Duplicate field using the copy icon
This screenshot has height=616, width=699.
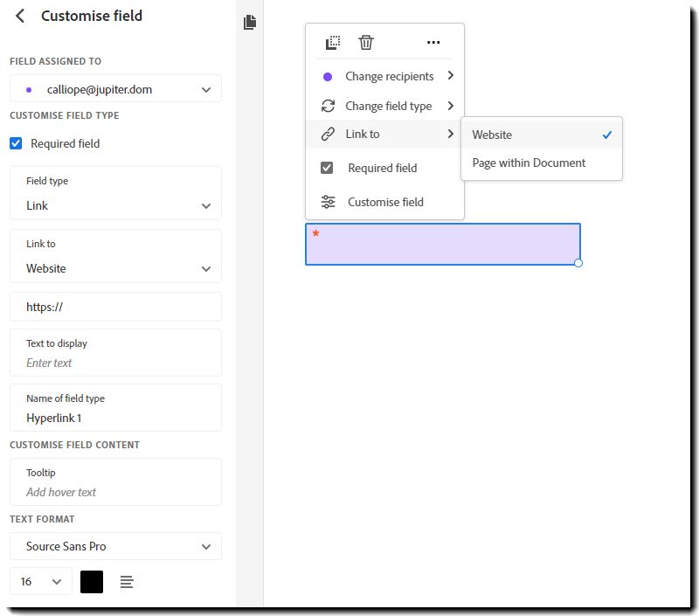pyautogui.click(x=333, y=42)
